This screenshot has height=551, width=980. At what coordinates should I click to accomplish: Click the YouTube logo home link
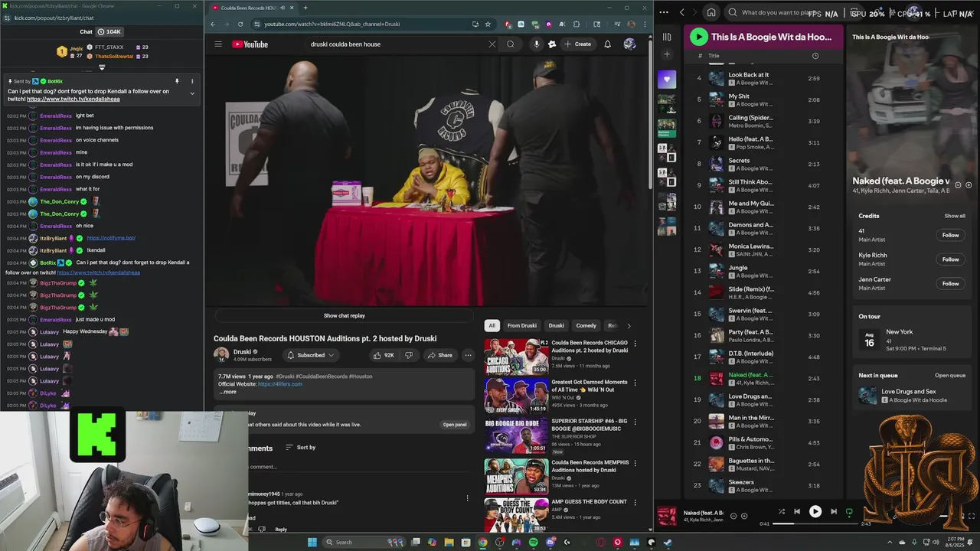point(250,44)
